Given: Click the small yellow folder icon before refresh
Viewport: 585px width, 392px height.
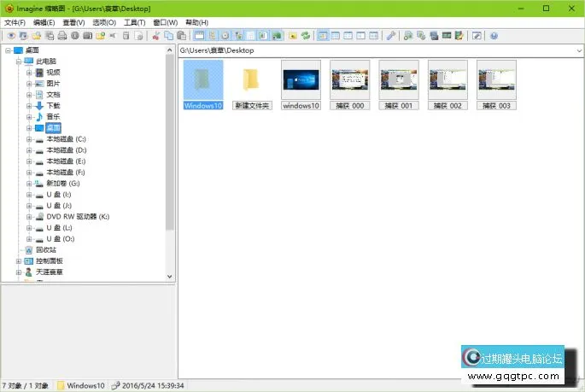Looking at the screenshot, I should 293,36.
